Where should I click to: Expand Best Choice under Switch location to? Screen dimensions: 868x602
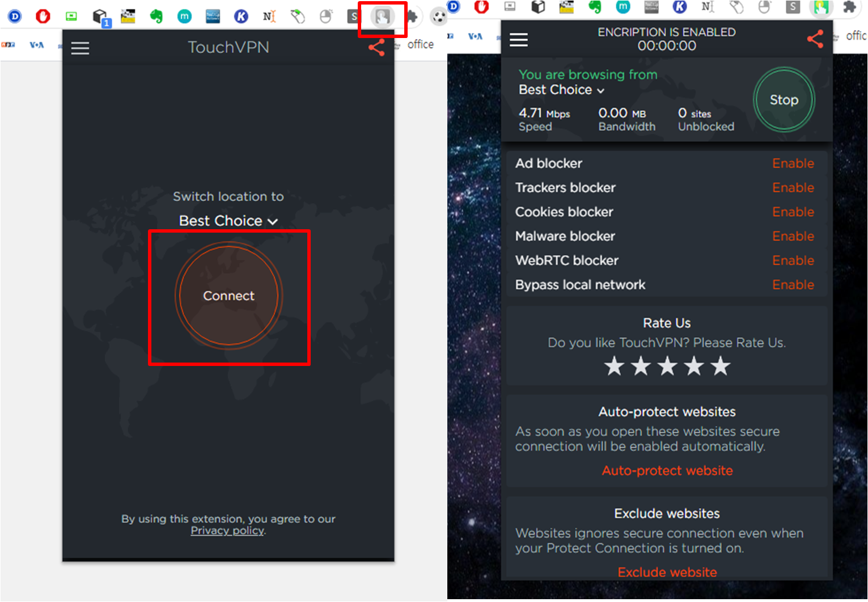pyautogui.click(x=228, y=221)
